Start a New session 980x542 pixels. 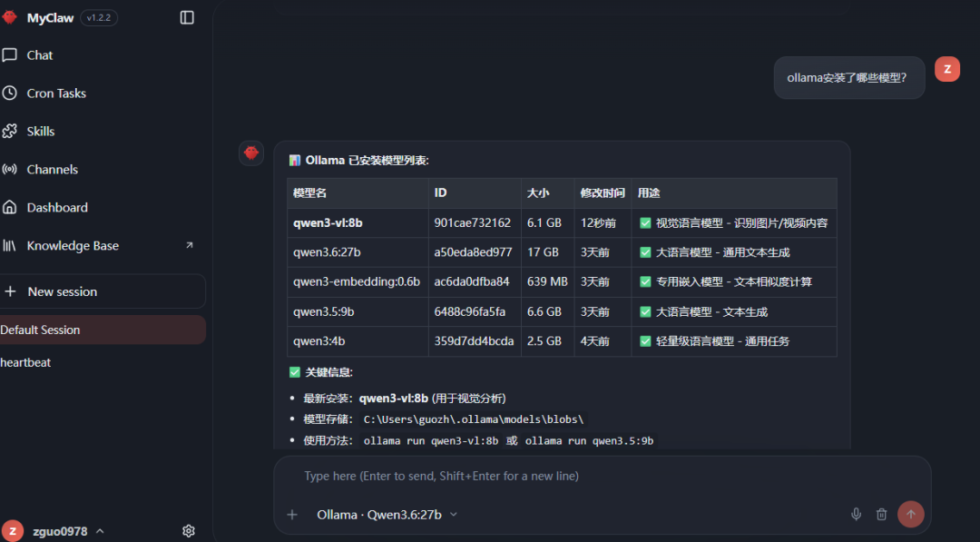click(103, 291)
